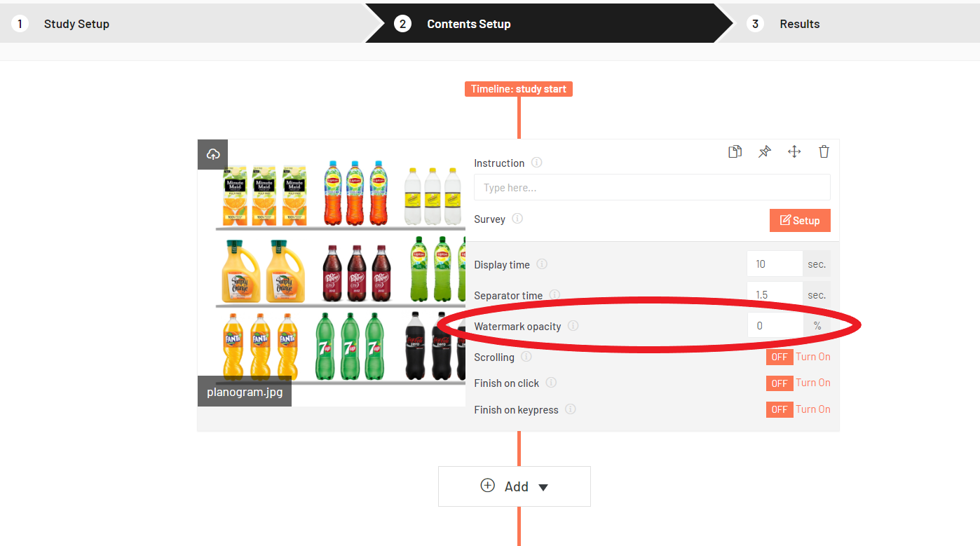
Task: Open the Scrolling info icon
Action: click(526, 357)
